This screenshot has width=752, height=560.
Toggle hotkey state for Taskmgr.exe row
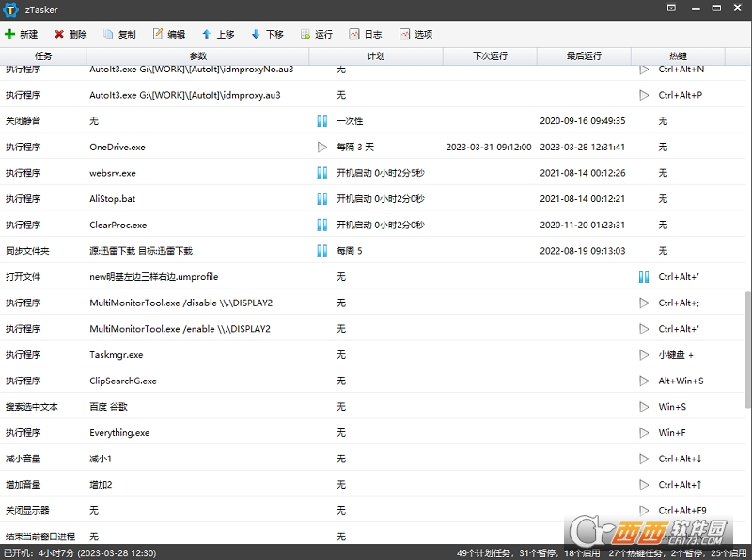click(x=644, y=355)
